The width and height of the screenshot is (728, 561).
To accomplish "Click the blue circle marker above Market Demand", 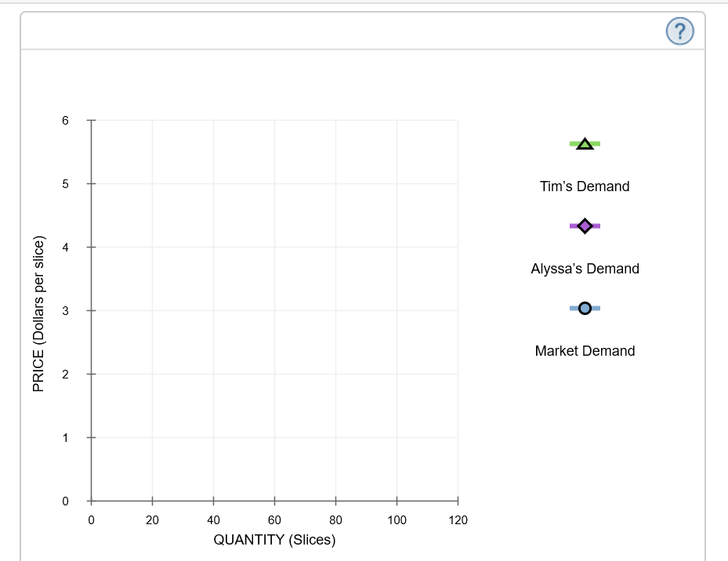I will (x=584, y=308).
